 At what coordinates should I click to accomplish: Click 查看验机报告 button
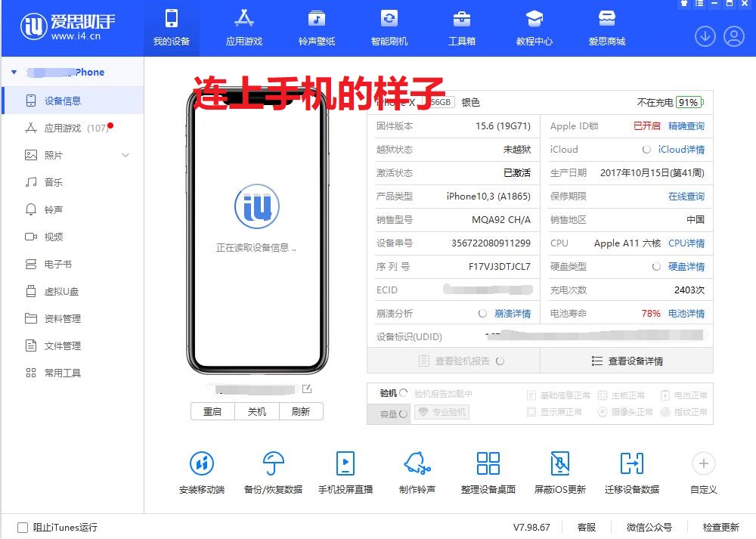point(454,361)
